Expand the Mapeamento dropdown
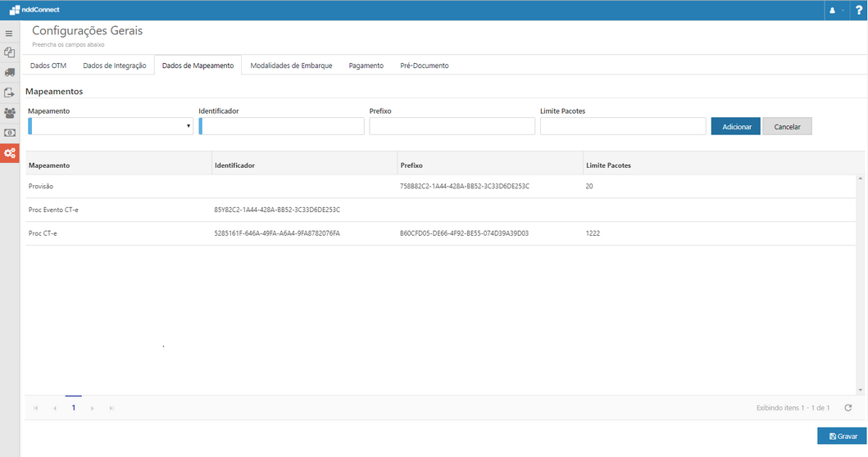Screen dimensions: 868x457 [111, 126]
